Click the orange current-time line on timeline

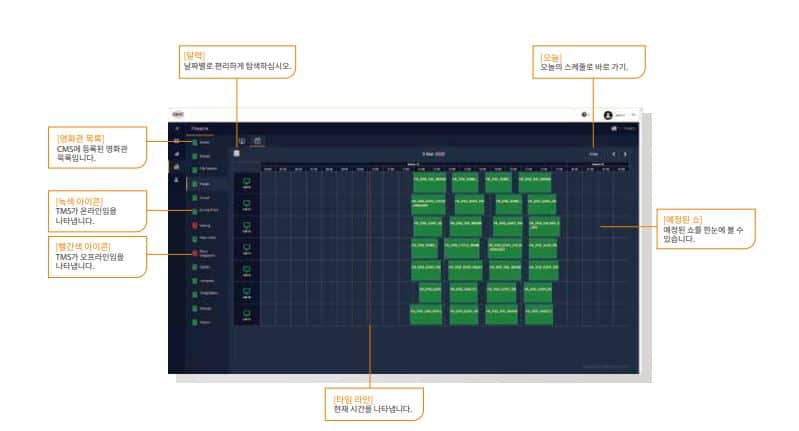(x=370, y=250)
